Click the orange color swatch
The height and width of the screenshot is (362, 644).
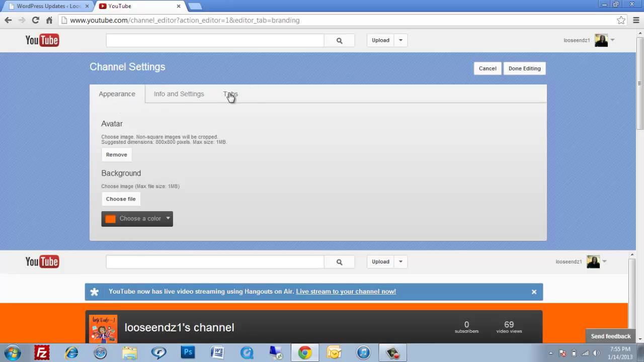[x=110, y=219]
